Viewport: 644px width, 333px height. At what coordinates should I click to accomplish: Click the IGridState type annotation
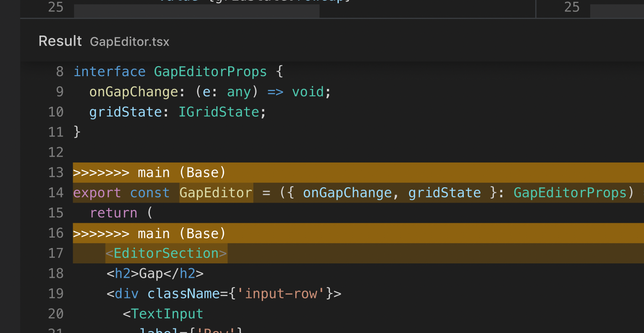pos(219,112)
